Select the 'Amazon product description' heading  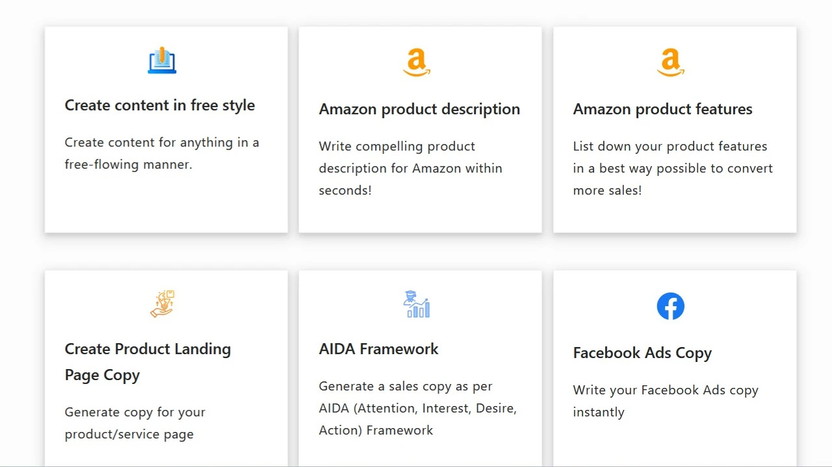coord(419,109)
